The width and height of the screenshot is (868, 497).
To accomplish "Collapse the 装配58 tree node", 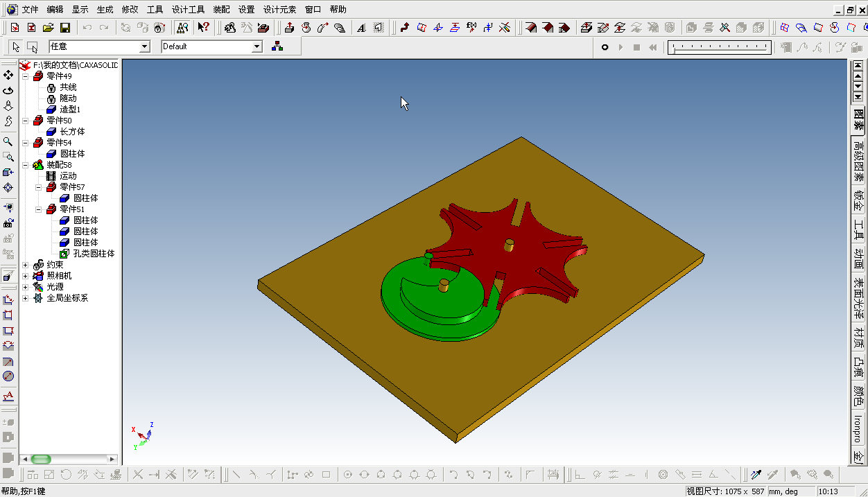I will [x=26, y=165].
